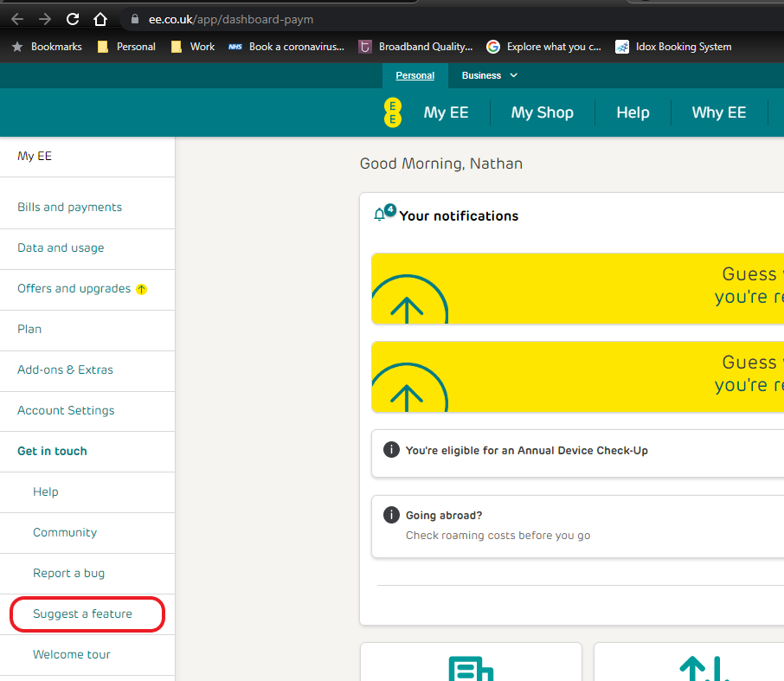Viewport: 784px width, 681px height.
Task: Open the Work bookmarks folder
Action: click(193, 47)
